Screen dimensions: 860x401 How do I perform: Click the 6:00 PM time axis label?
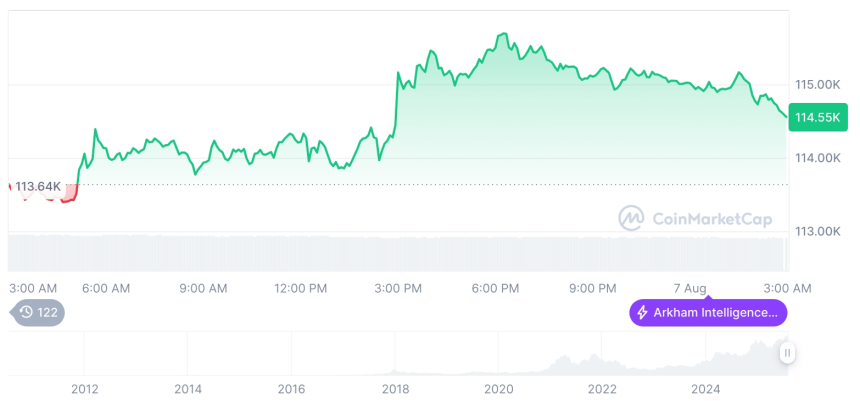[495, 288]
